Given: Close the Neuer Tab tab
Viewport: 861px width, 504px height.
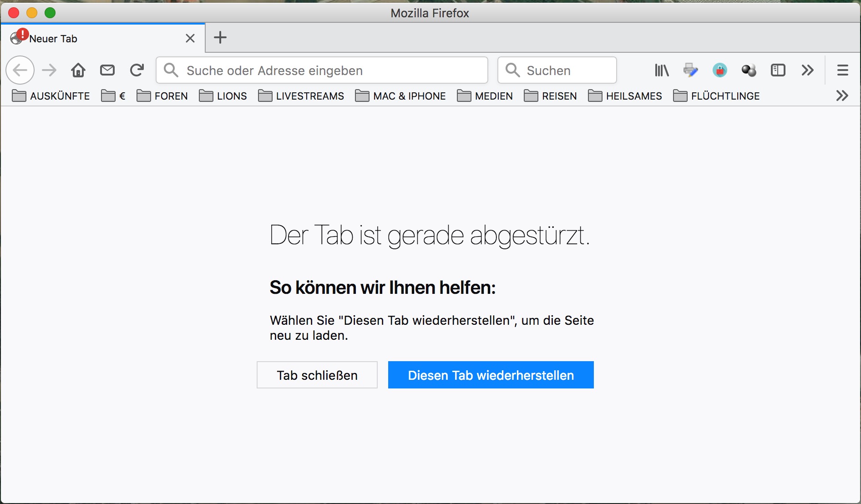Looking at the screenshot, I should [190, 38].
